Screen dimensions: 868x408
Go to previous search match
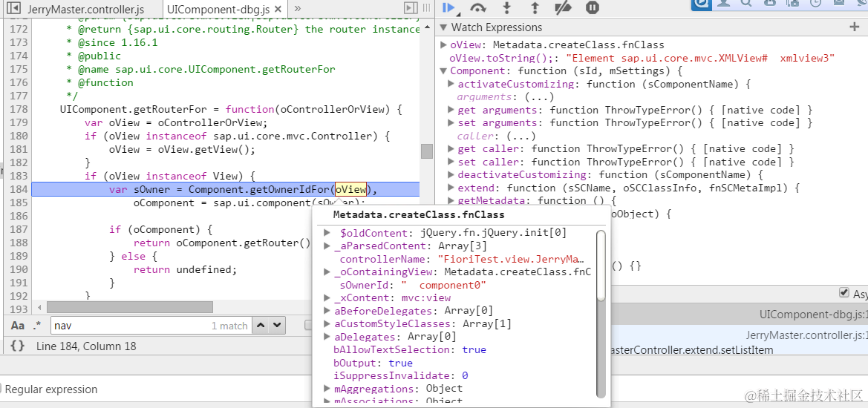click(x=262, y=325)
